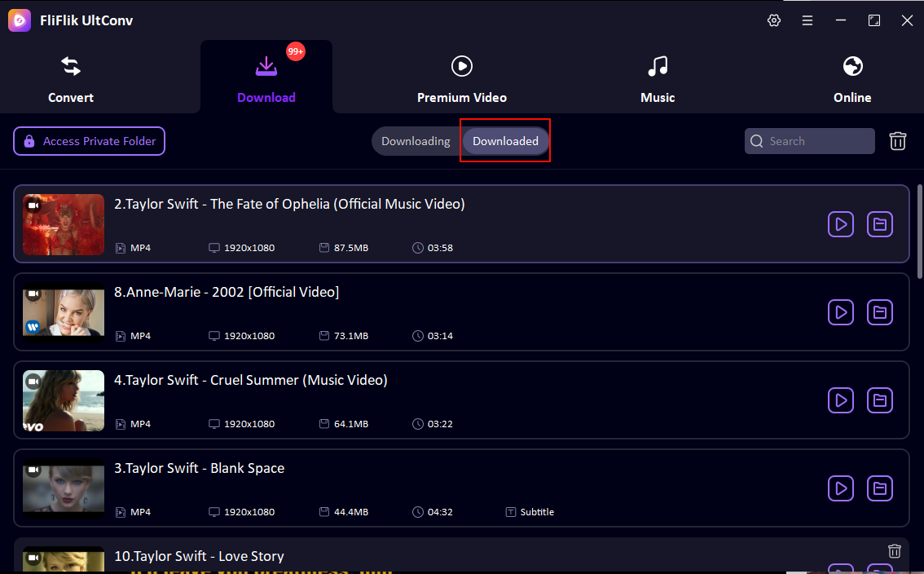Click lock icon on Access Private Folder
This screenshot has width=924, height=574.
[29, 141]
